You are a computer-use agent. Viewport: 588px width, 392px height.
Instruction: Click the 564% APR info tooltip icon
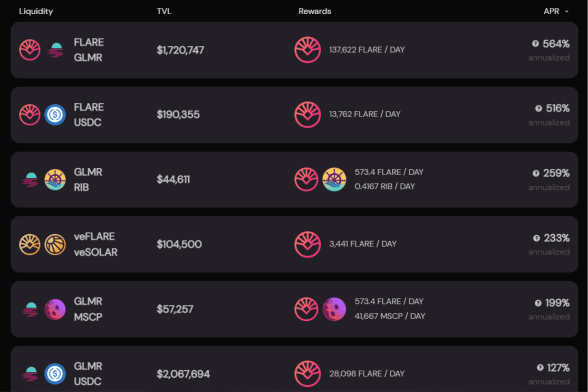pos(536,44)
